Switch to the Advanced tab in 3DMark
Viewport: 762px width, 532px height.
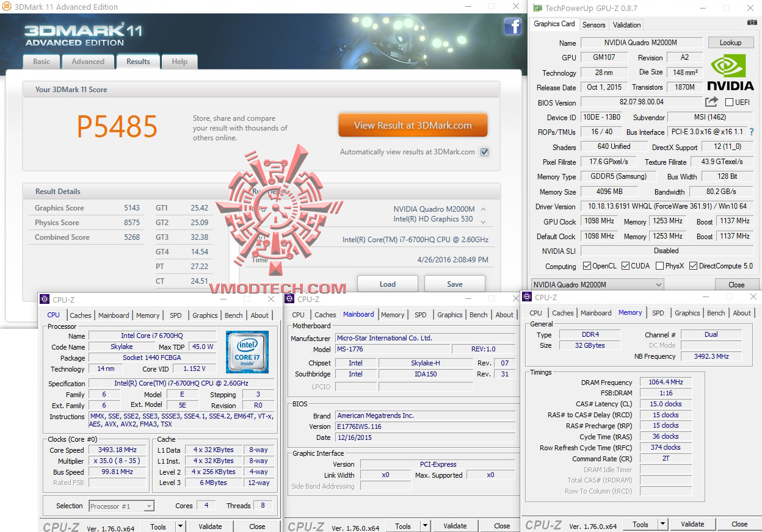pyautogui.click(x=88, y=62)
